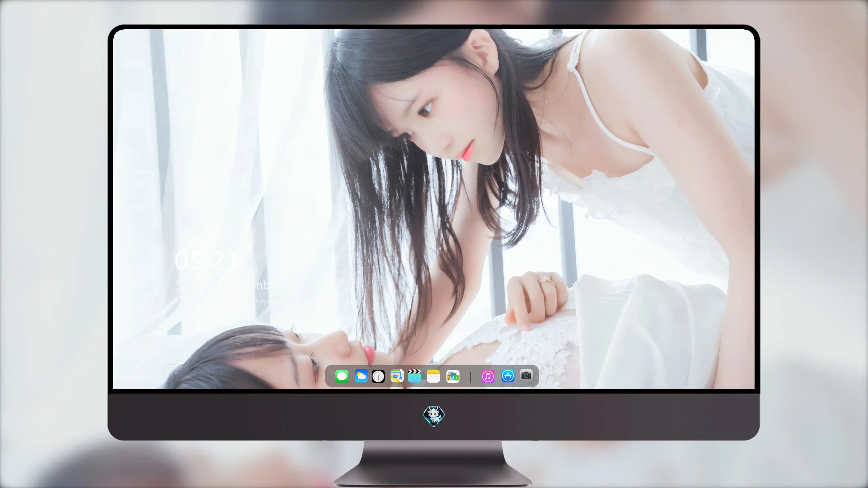
Task: Click the dragon logo on monitor chin
Action: tap(434, 416)
